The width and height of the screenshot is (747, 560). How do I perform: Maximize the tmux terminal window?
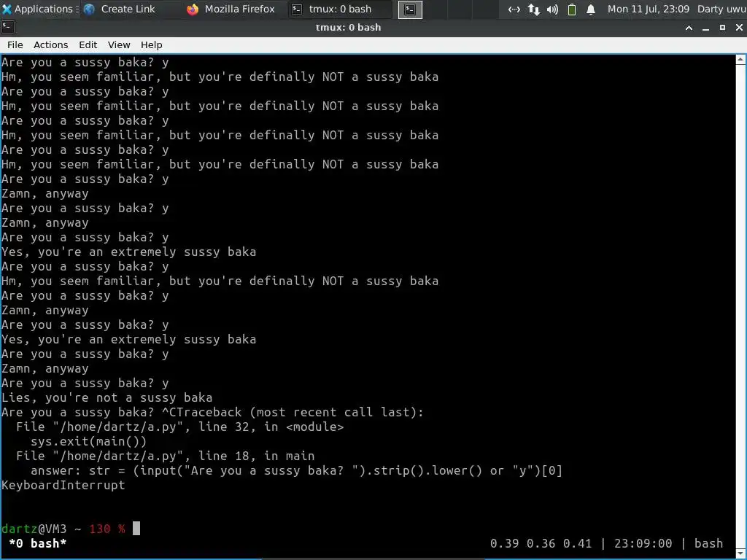click(x=722, y=28)
